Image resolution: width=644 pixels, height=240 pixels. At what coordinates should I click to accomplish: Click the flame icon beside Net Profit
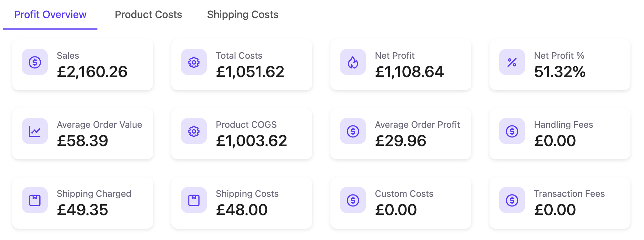[x=353, y=62]
